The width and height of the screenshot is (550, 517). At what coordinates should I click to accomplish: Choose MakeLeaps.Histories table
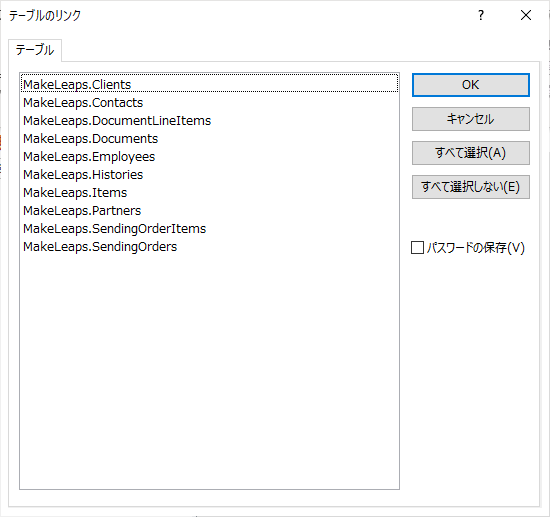(209, 175)
